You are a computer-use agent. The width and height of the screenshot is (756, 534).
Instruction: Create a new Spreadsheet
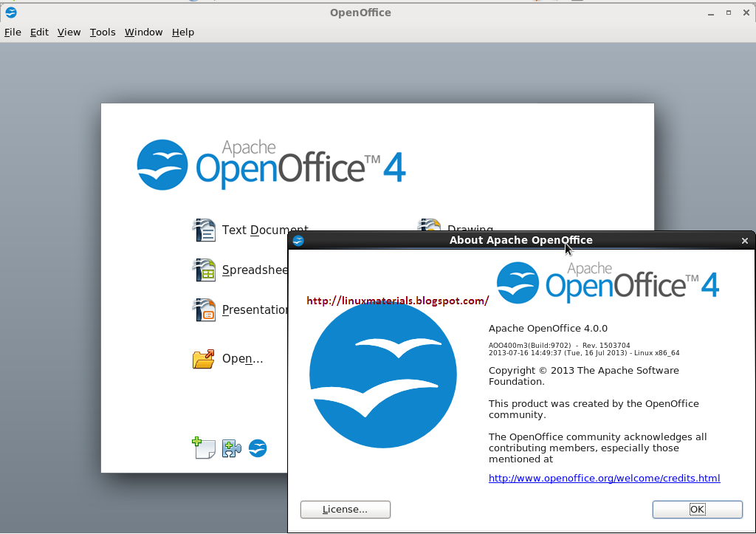click(255, 270)
